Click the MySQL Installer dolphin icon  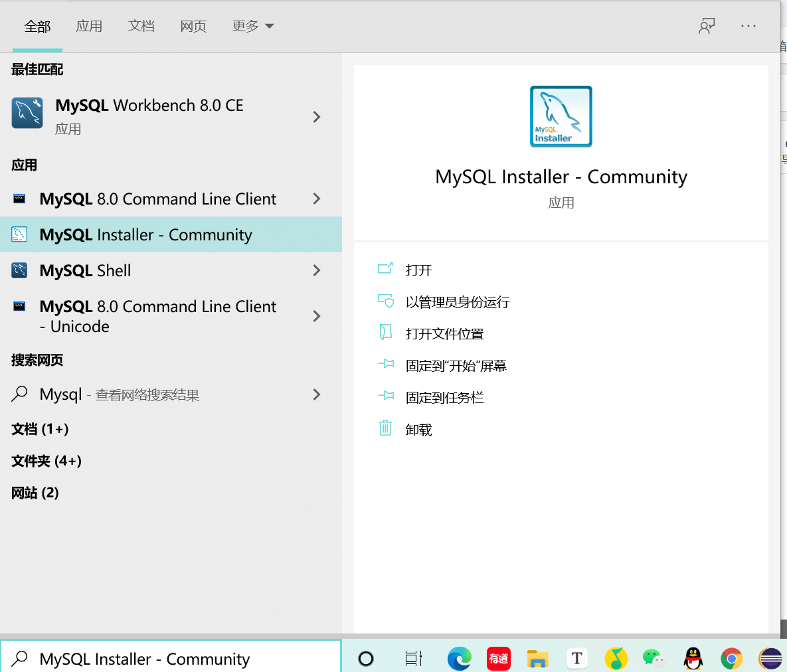pyautogui.click(x=561, y=116)
